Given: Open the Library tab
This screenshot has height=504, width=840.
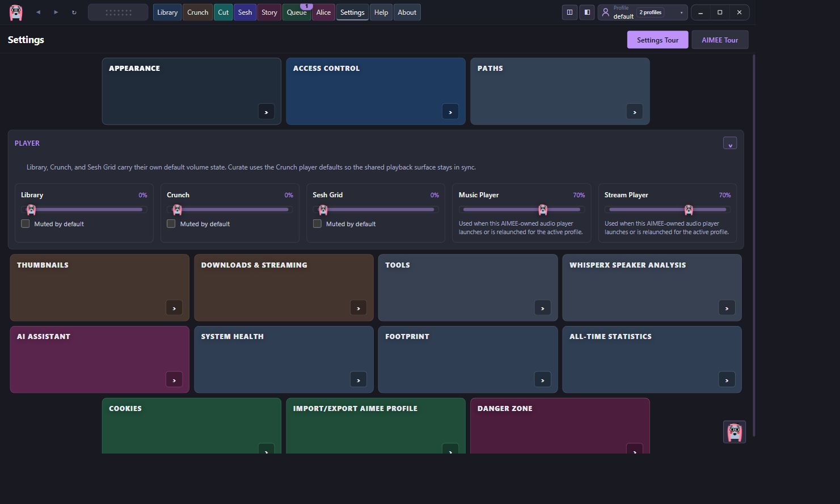Looking at the screenshot, I should click(167, 12).
